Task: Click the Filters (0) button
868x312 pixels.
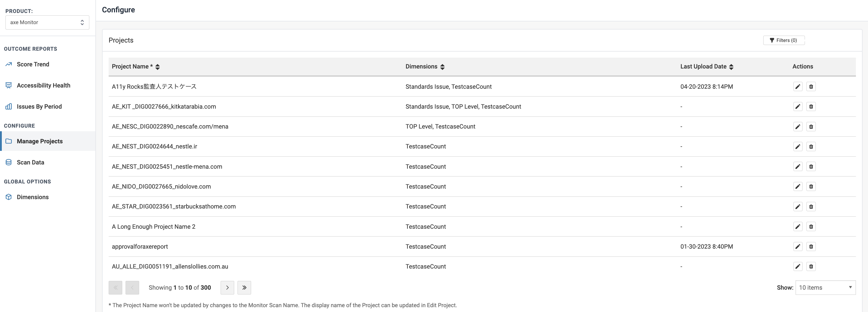Action: coord(783,40)
